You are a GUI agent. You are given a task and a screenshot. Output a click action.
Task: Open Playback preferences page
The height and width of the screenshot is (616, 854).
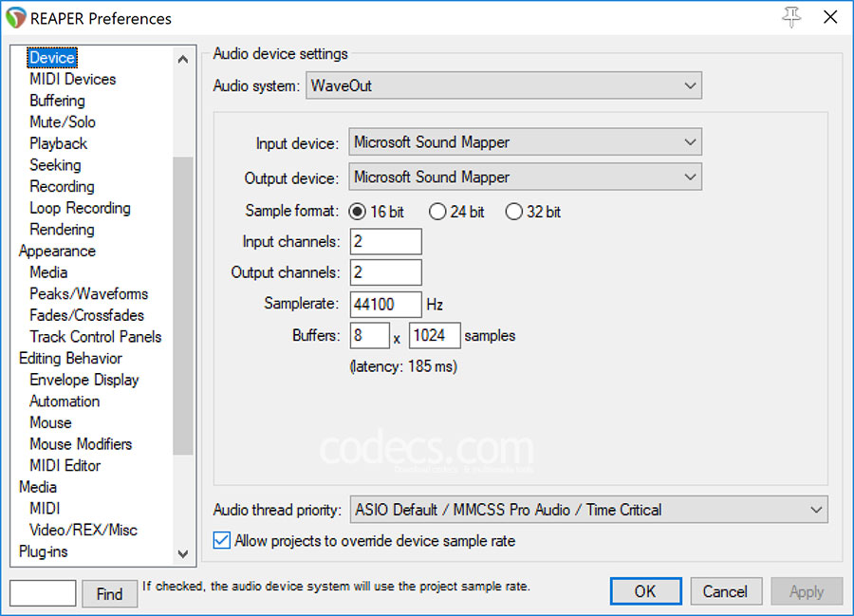pyautogui.click(x=58, y=143)
